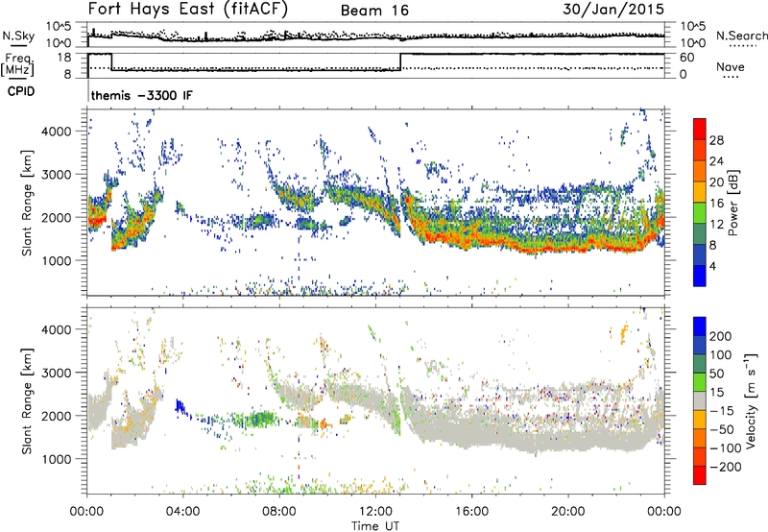Click the blue velocity patch near 04:00
768x532 pixels.
click(181, 407)
